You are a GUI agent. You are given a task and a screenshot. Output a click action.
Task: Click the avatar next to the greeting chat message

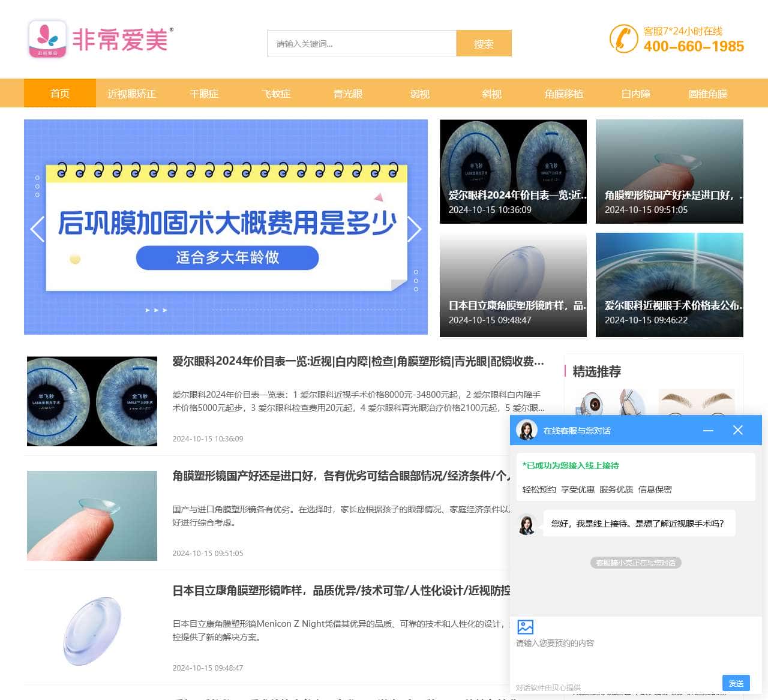(527, 522)
